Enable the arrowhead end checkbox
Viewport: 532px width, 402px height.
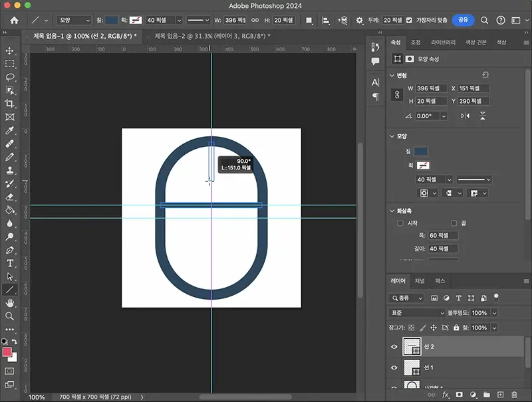click(x=454, y=223)
